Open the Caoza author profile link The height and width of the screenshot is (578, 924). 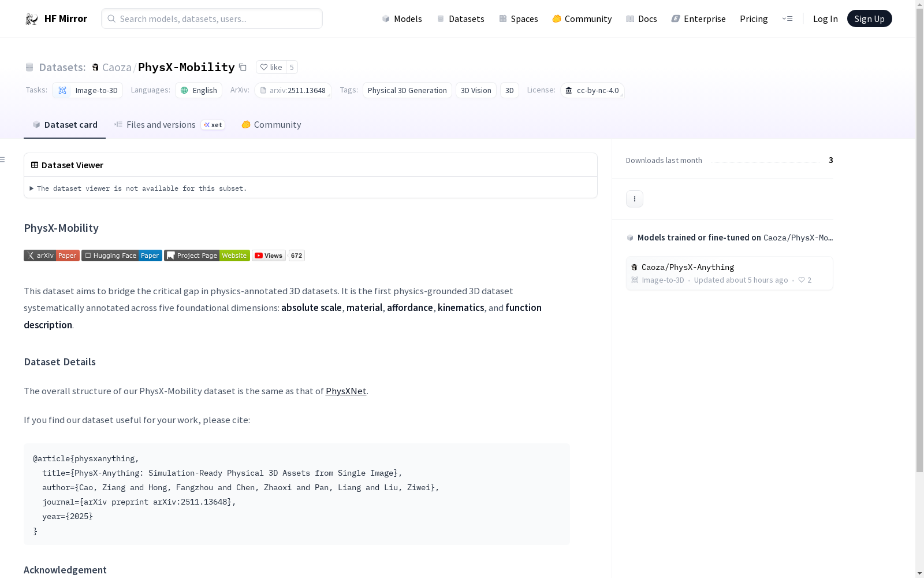tap(117, 67)
